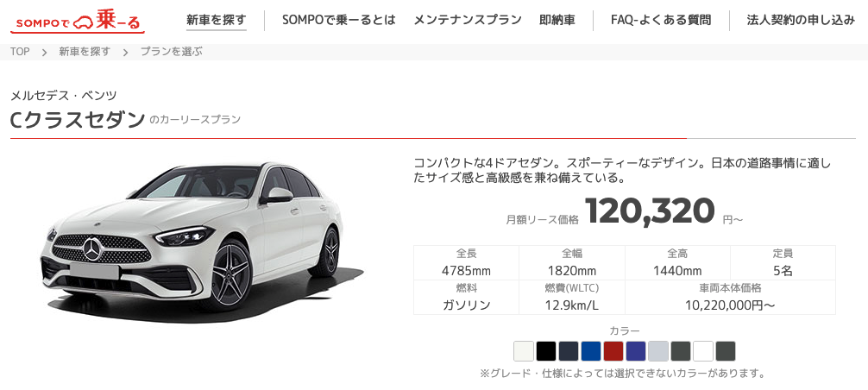Select the black color swatch
The image size is (868, 390).
[x=546, y=351]
